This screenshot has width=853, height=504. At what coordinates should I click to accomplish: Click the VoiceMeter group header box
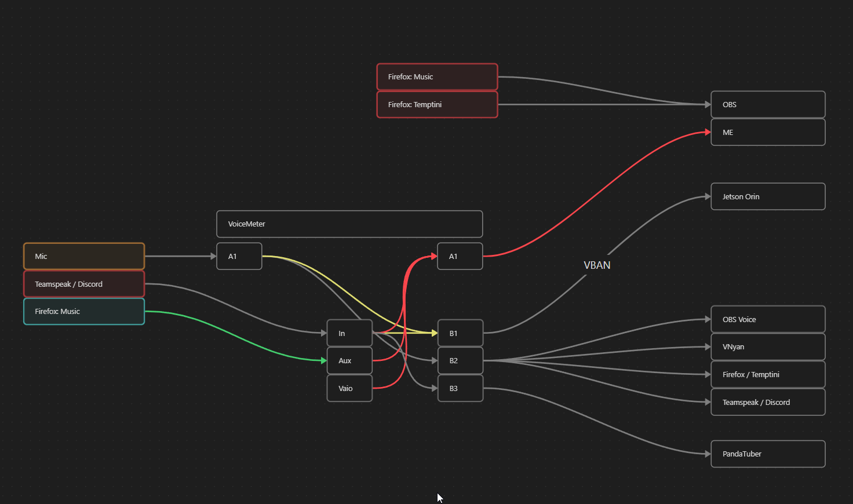click(349, 224)
